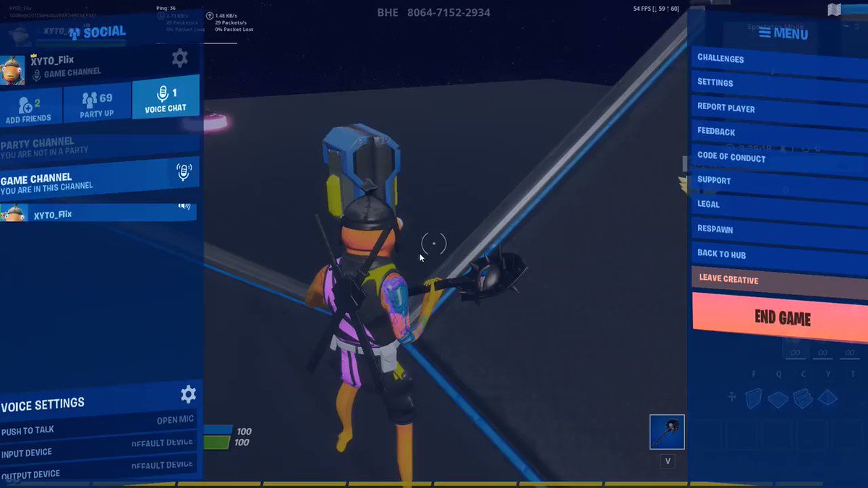Click Voice Settings heading
Viewport: 868px width, 488px height.
43,405
